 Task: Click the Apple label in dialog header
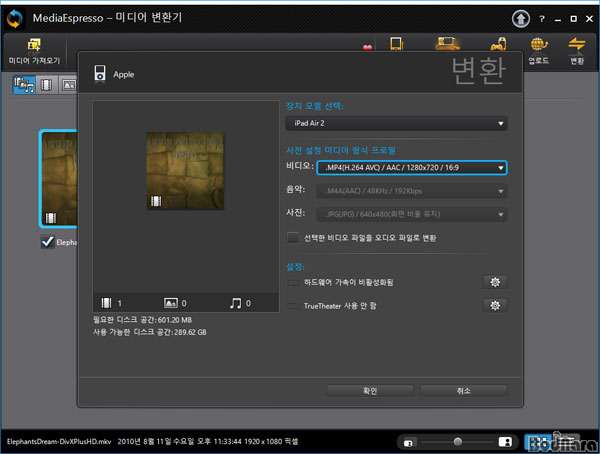tap(124, 74)
